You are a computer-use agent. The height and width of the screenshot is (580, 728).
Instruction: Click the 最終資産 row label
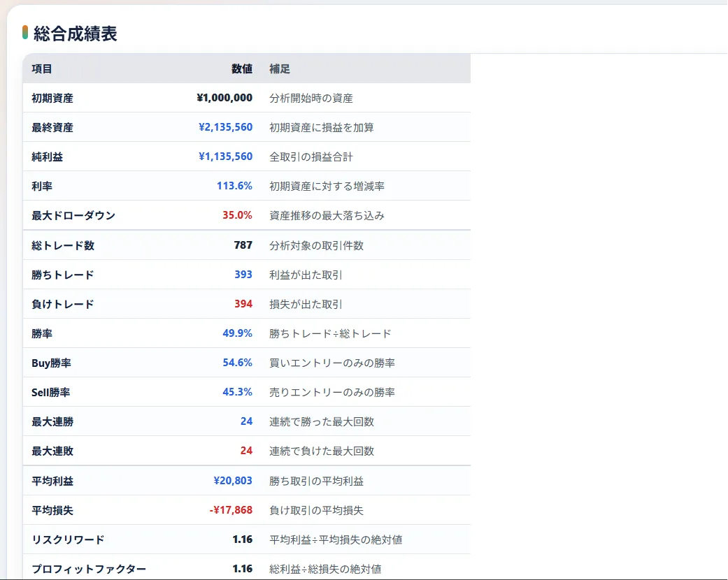(x=52, y=127)
